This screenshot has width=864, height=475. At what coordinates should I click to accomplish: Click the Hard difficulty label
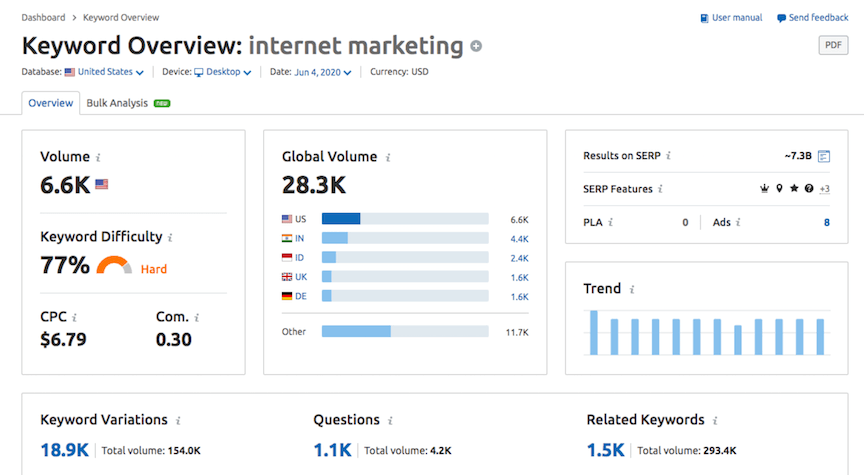154,269
